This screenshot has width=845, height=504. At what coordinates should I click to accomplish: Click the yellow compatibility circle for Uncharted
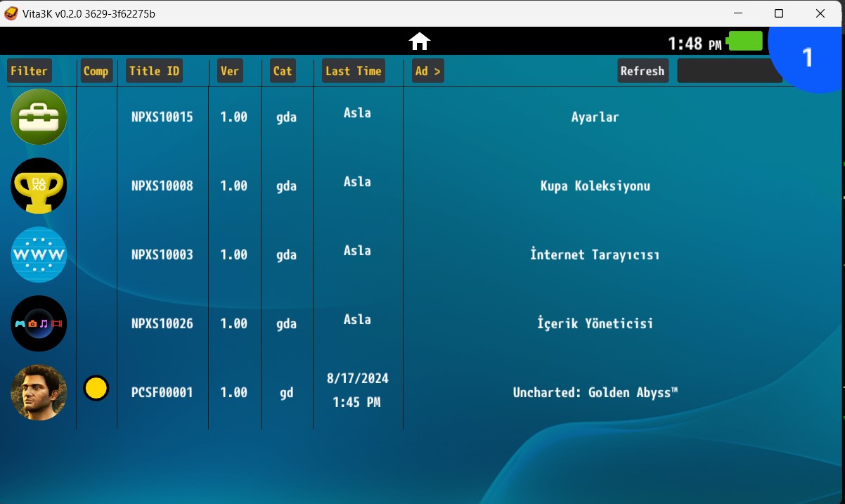[96, 388]
